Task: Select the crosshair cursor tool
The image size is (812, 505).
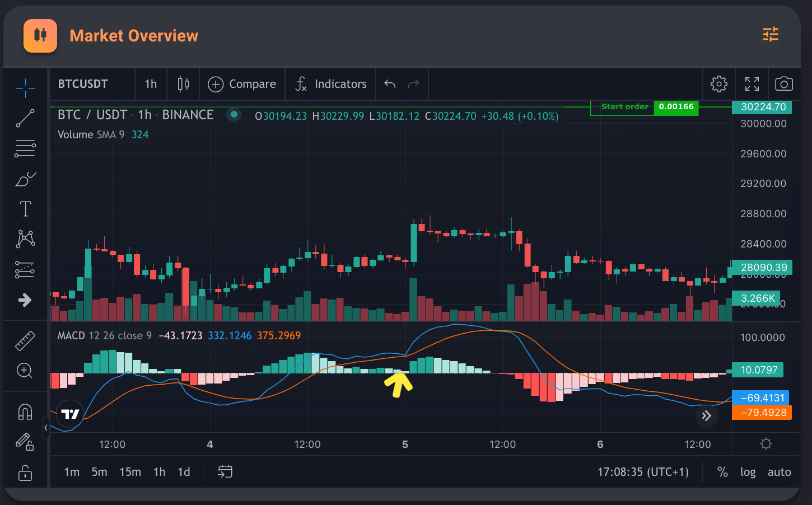Action: [x=25, y=88]
